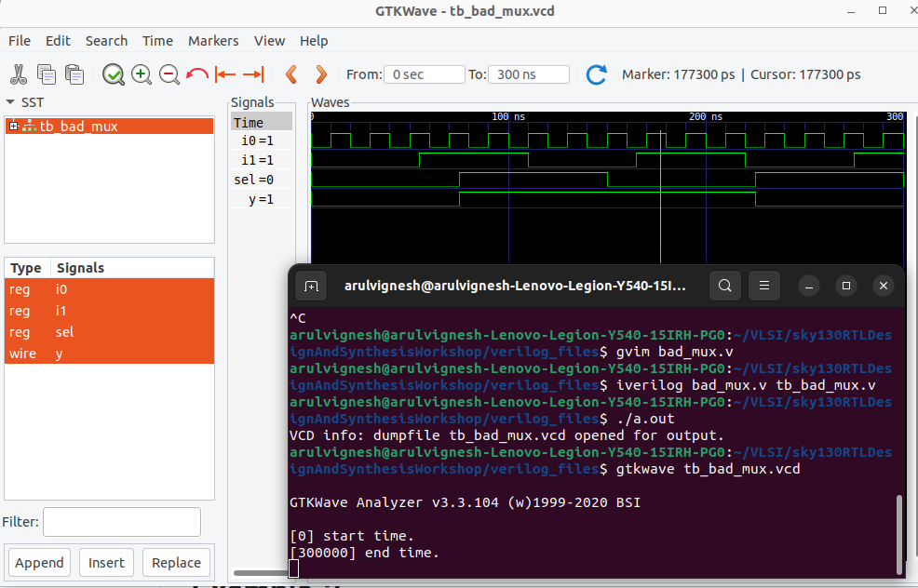
Task: Open the Time menu
Action: [x=157, y=41]
